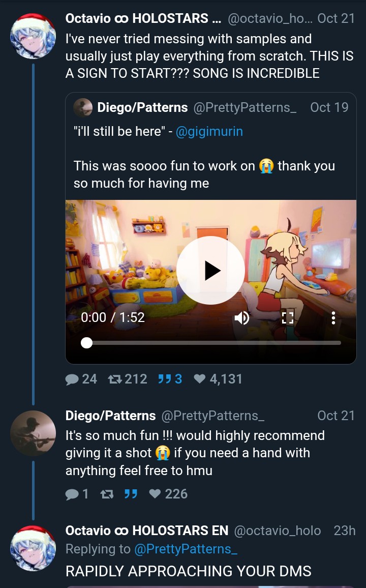Click the Oct 21 timestamp on Octavio's tweet
Image resolution: width=366 pixels, height=588 pixels.
(335, 18)
